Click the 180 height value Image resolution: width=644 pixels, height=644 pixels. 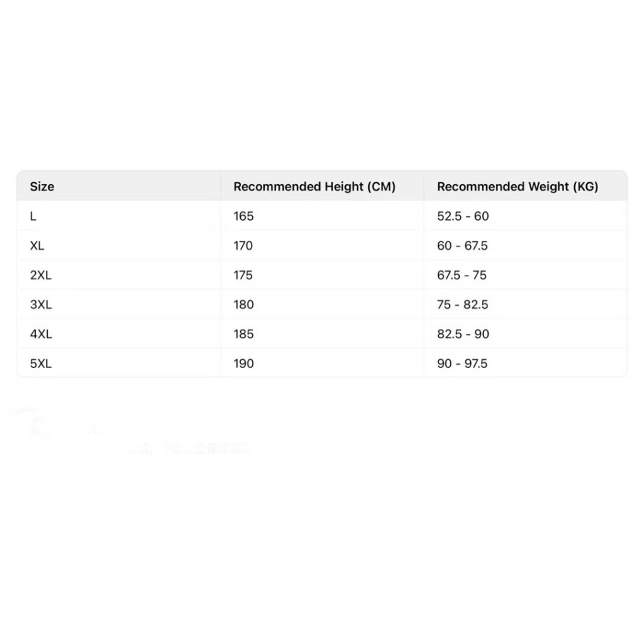click(243, 305)
